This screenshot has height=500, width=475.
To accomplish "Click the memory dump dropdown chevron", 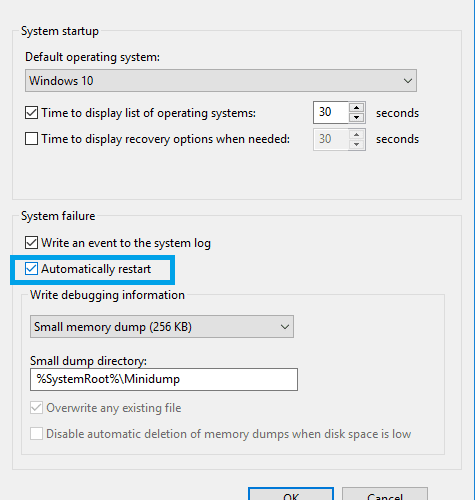I will click(285, 327).
